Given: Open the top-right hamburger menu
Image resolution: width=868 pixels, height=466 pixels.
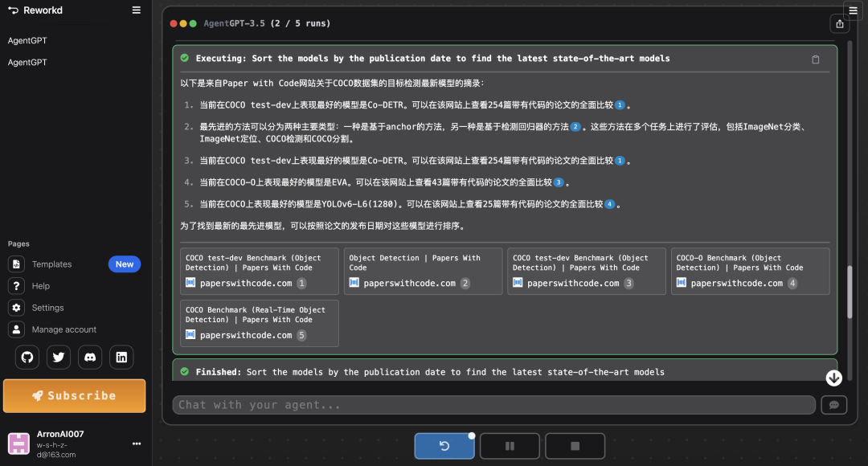Looking at the screenshot, I should 853,10.
